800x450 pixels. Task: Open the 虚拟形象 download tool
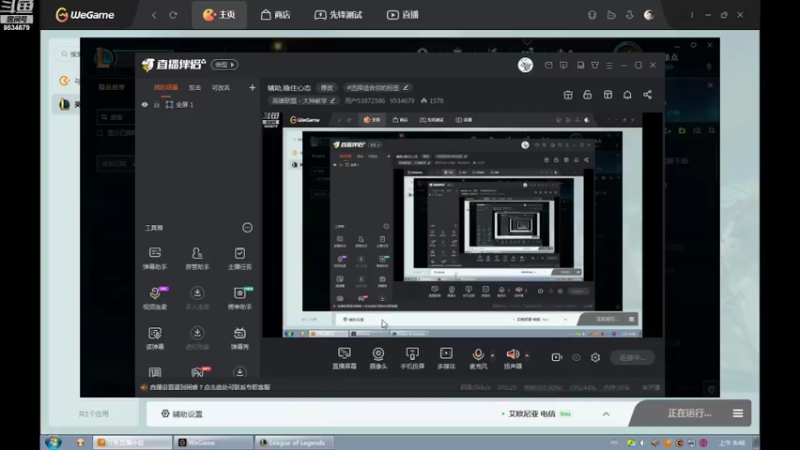pyautogui.click(x=197, y=338)
